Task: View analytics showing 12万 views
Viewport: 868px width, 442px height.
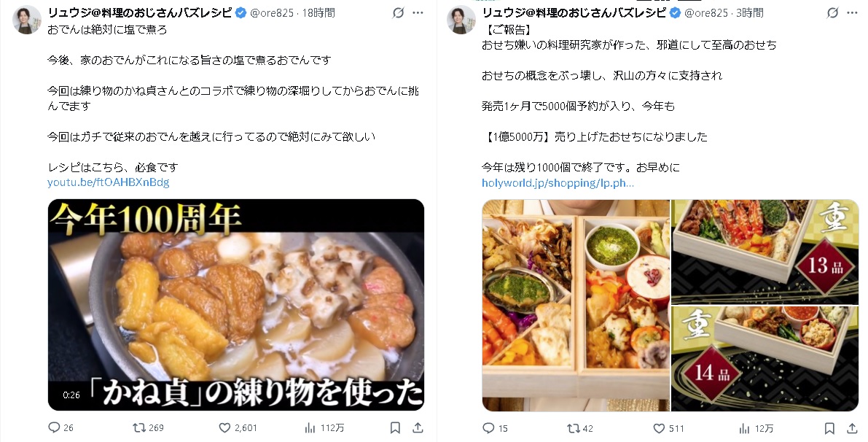Action: 756,428
